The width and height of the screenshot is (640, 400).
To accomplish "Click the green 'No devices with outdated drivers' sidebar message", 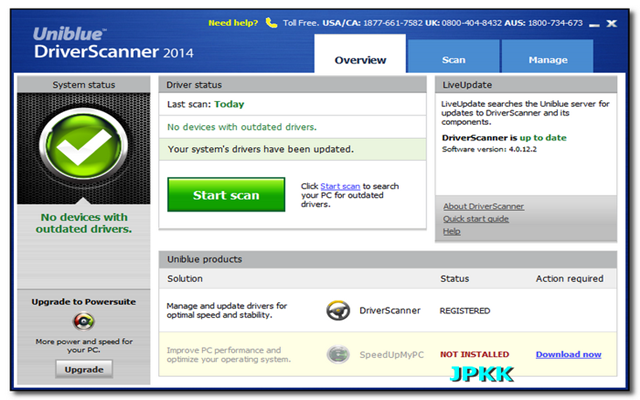I will 84,223.
